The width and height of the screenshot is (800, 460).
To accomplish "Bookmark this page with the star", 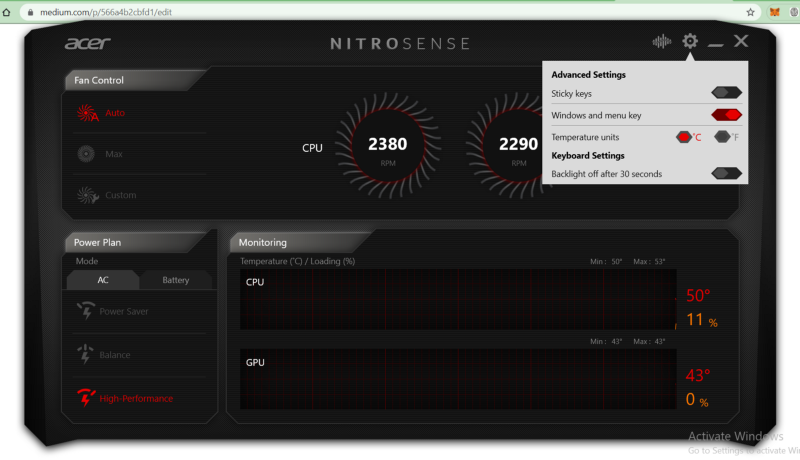I will [x=750, y=12].
